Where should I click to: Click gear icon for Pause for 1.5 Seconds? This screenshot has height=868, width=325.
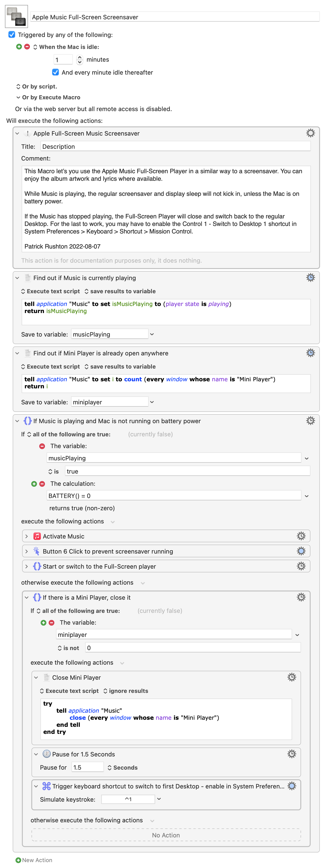click(291, 754)
